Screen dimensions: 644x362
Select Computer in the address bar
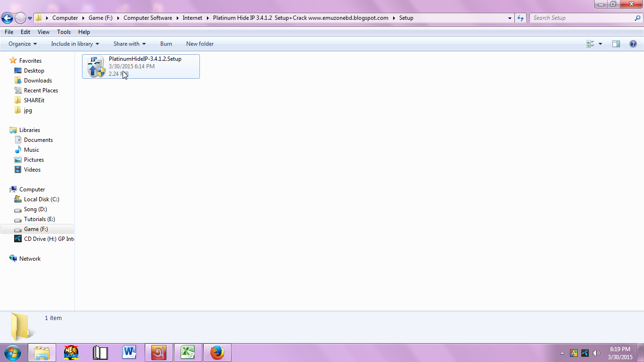(65, 18)
